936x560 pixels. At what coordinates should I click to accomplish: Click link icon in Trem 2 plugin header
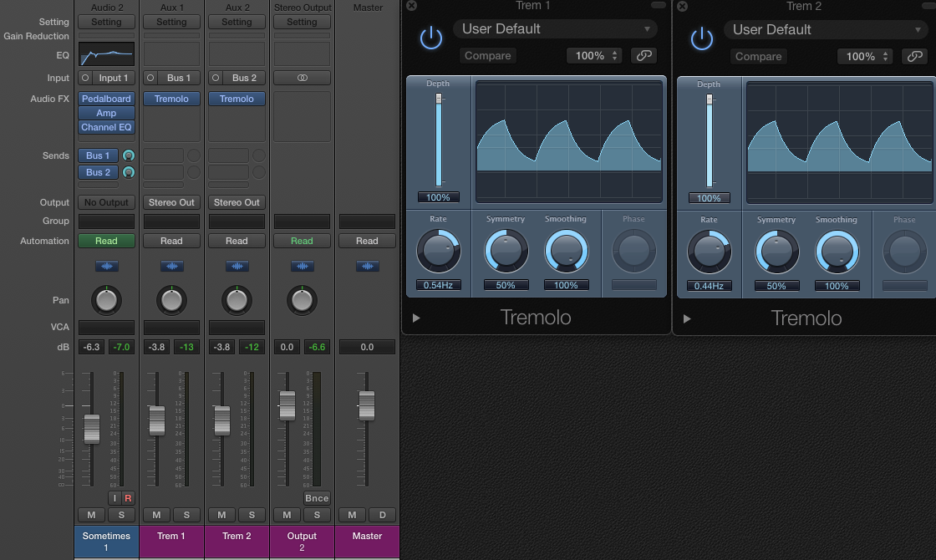[914, 56]
